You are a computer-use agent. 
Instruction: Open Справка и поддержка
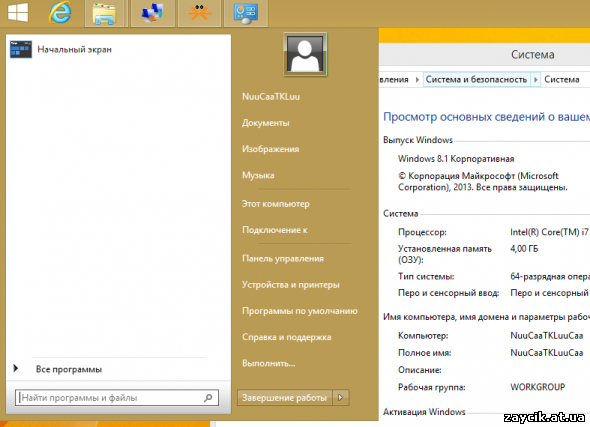tap(286, 337)
